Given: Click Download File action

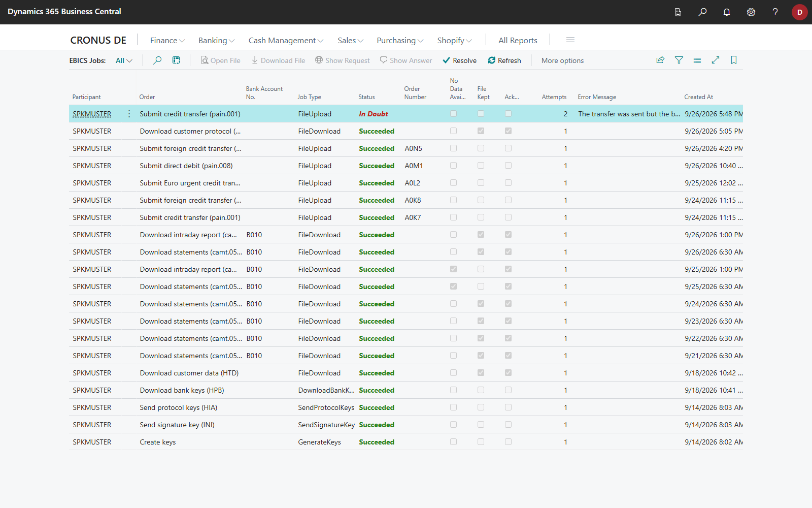Looking at the screenshot, I should pos(278,60).
